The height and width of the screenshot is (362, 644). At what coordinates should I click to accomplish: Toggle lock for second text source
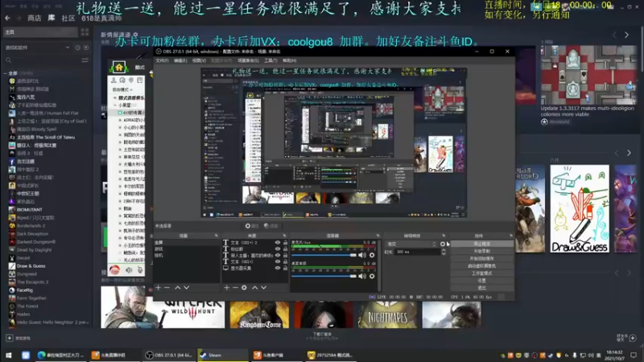[x=286, y=249]
